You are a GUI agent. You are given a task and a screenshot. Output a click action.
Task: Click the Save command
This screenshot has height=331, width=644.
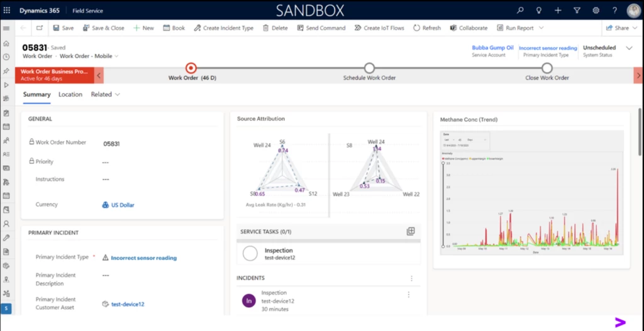pos(64,28)
